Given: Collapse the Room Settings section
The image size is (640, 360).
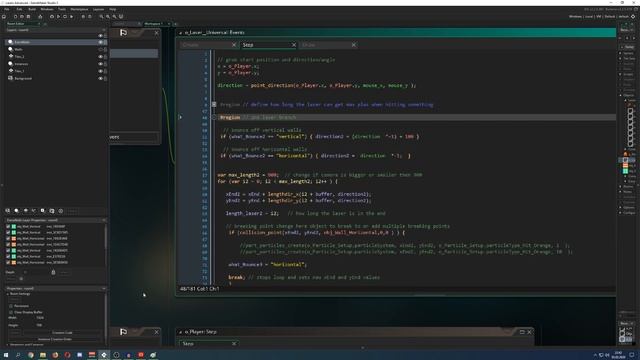Looking at the screenshot, I should pyautogui.click(x=8, y=294).
